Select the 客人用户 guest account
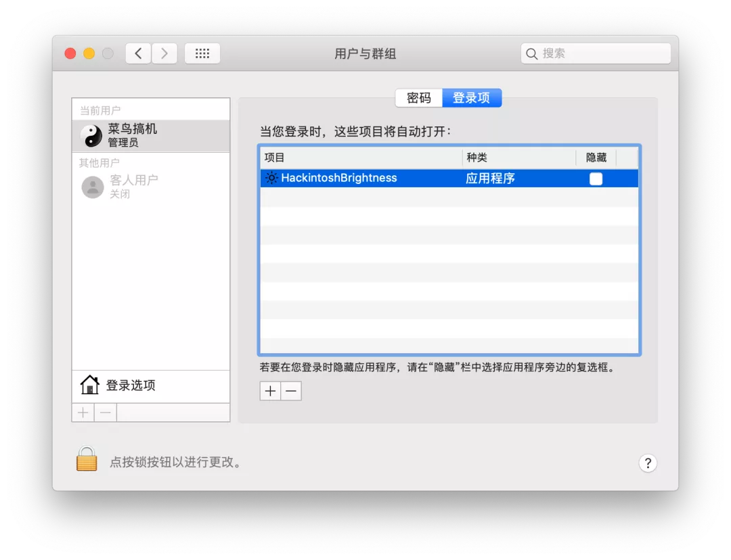The width and height of the screenshot is (731, 560). (x=150, y=187)
